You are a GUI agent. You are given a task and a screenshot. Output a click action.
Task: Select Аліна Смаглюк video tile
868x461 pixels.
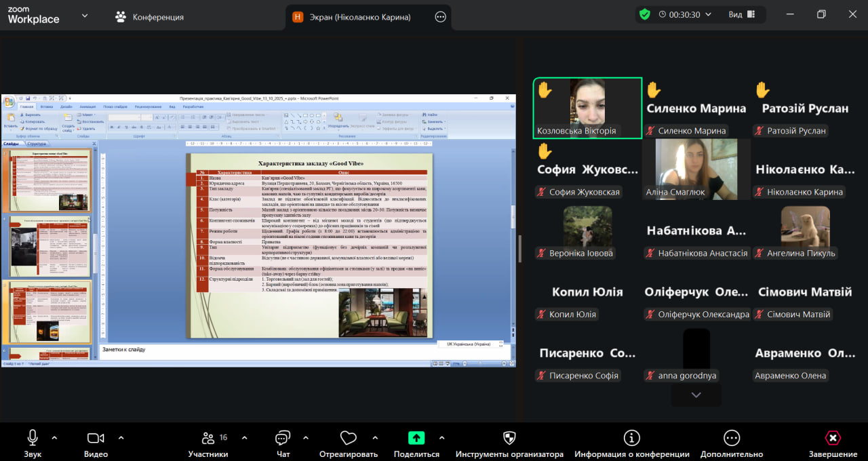[696, 169]
